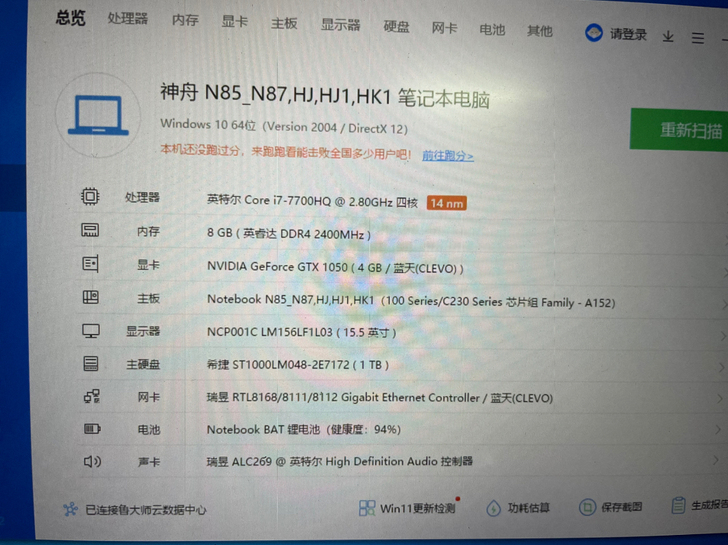Expand the 主硬盘 row arrow
This screenshot has width=728, height=545.
point(721,368)
